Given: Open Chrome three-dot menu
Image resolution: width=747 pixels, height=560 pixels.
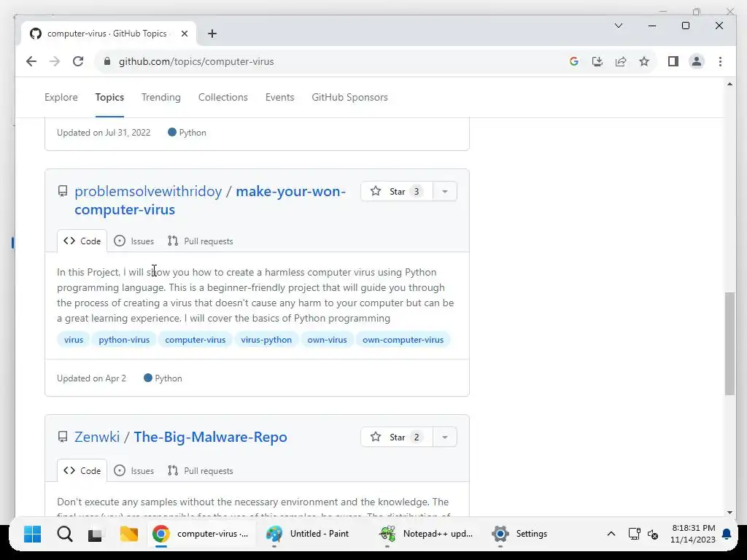Looking at the screenshot, I should [x=720, y=61].
